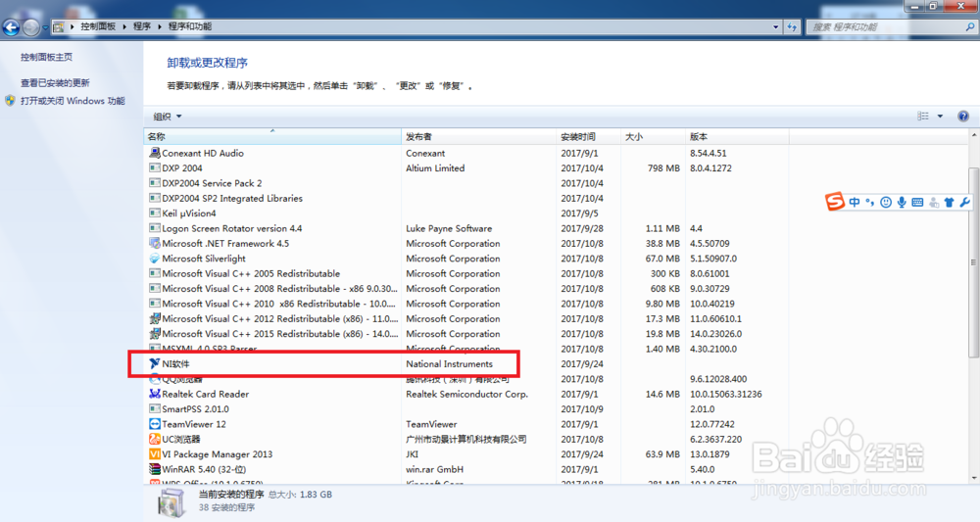Click the forward navigation arrow button
Screen dimensions: 980x522
(30, 26)
